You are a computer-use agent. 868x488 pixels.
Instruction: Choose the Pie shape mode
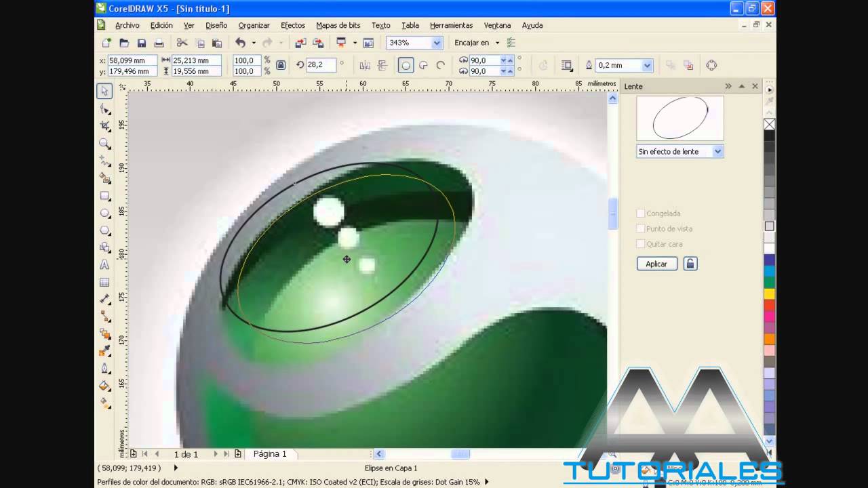click(423, 65)
